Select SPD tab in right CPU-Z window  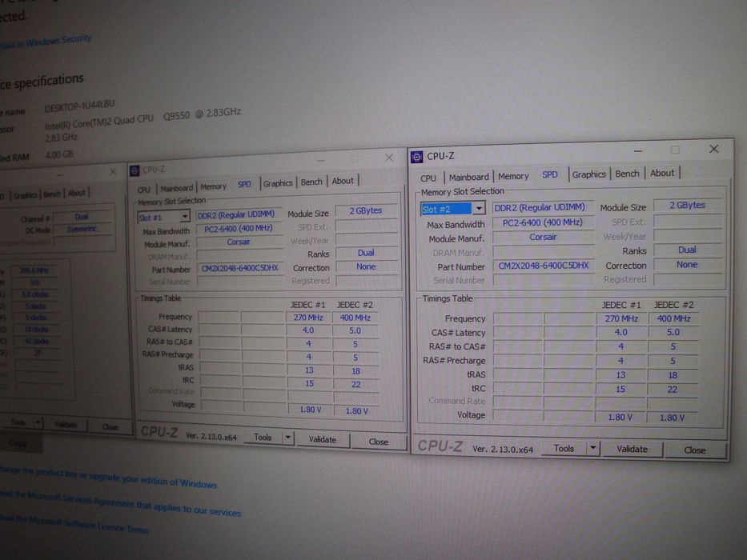tap(550, 174)
